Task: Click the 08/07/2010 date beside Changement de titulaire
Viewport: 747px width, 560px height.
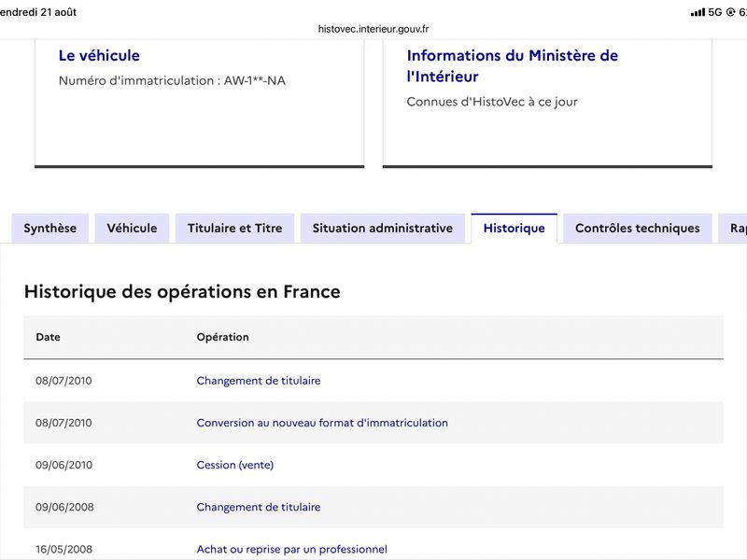Action: (x=63, y=381)
